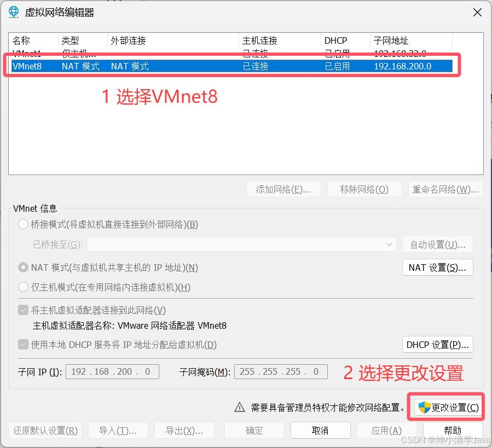The height and width of the screenshot is (448, 492).
Task: Close the 虚拟网络编辑器 dialog
Action: click(x=477, y=13)
